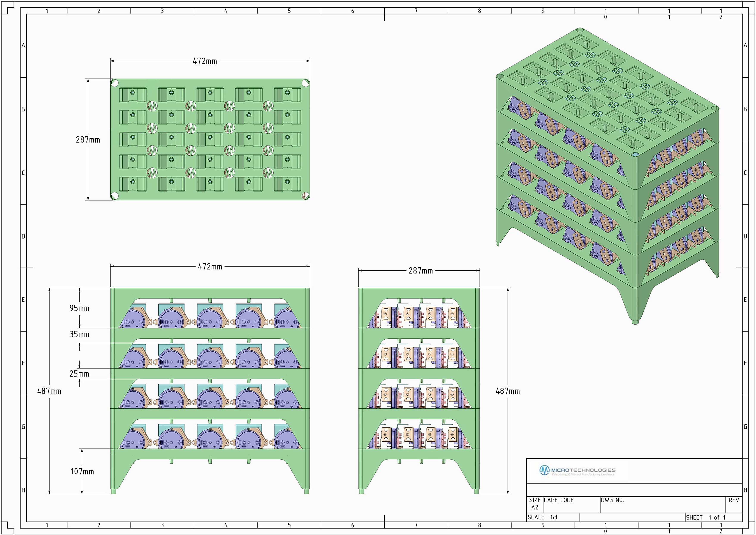Image resolution: width=756 pixels, height=535 pixels.
Task: Click the 487mm dimension left of front view
Action: click(x=49, y=391)
